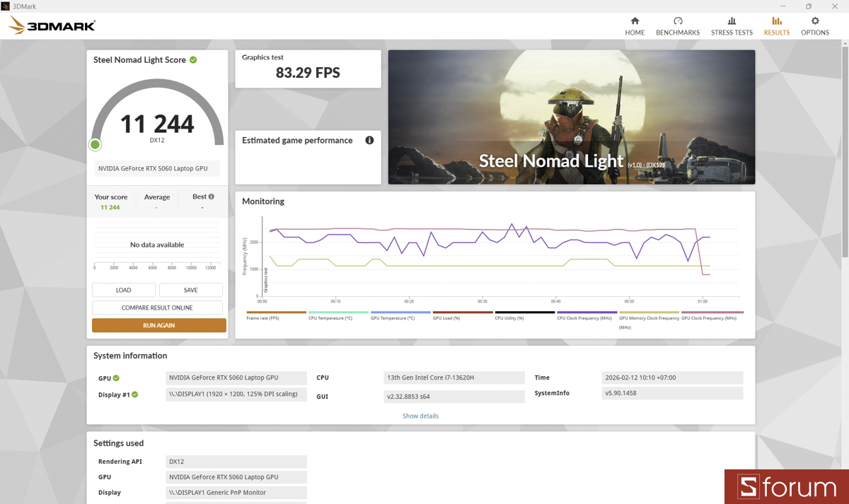Switch to the Benchmarks tab
This screenshot has height=504, width=849.
click(x=678, y=25)
